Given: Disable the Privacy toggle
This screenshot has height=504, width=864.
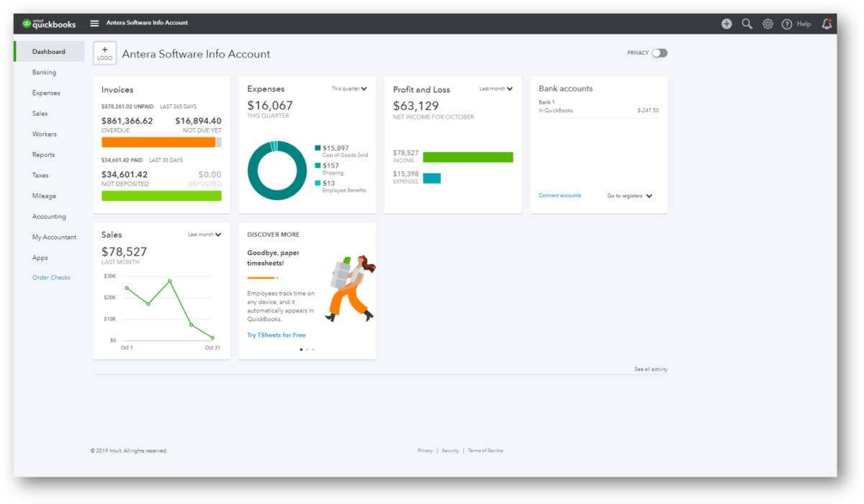Looking at the screenshot, I should click(x=659, y=53).
